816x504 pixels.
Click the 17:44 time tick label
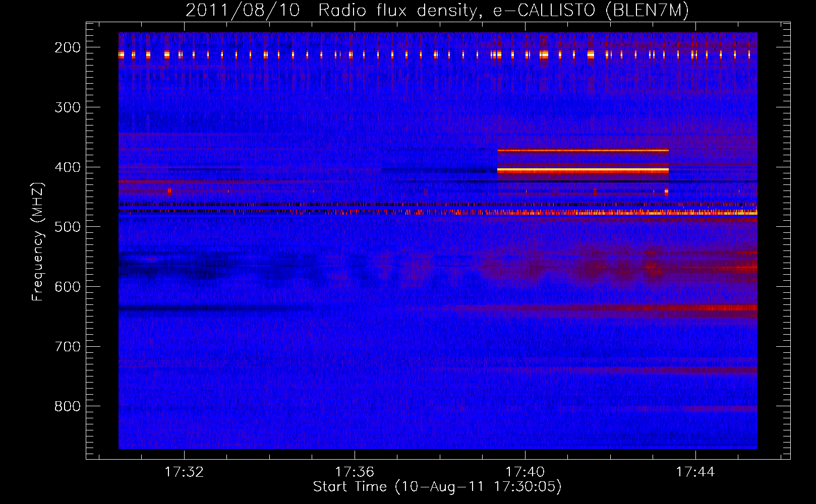695,472
